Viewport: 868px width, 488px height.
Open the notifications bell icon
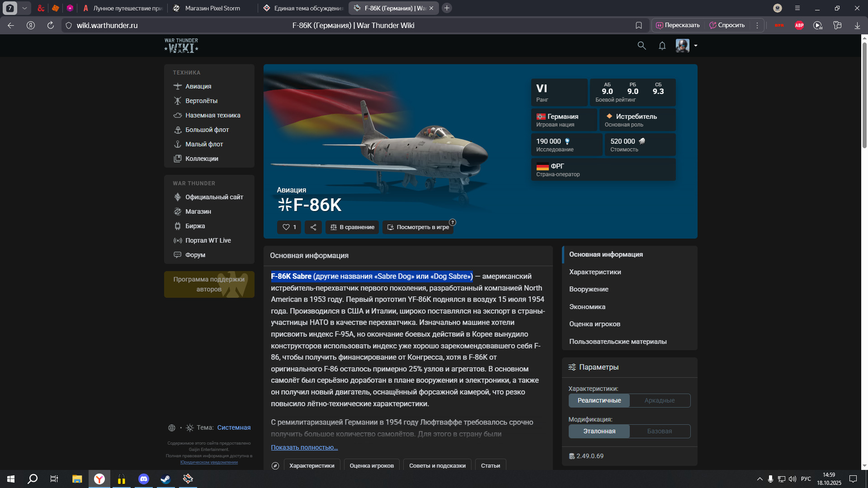662,46
